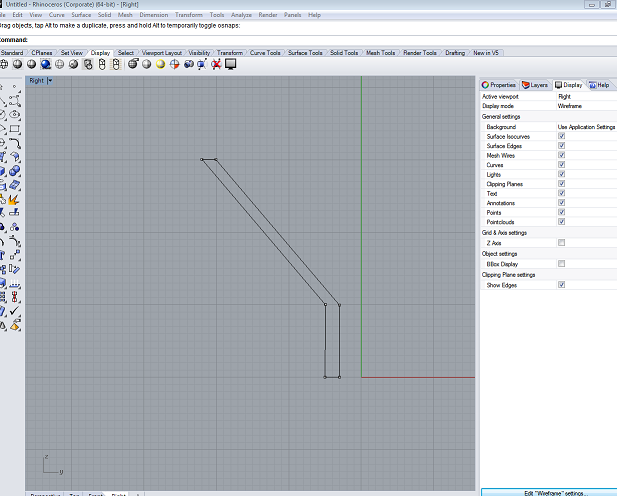Switch to the Curve Tools toolbar tab
This screenshot has height=496, width=617.
pos(265,53)
